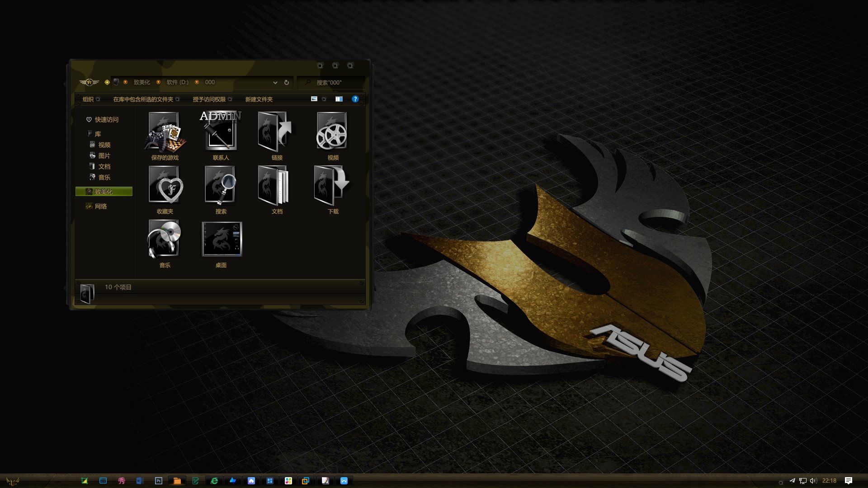The width and height of the screenshot is (868, 488).
Task: Open the 联系人 ADMIN folder
Action: 221,136
